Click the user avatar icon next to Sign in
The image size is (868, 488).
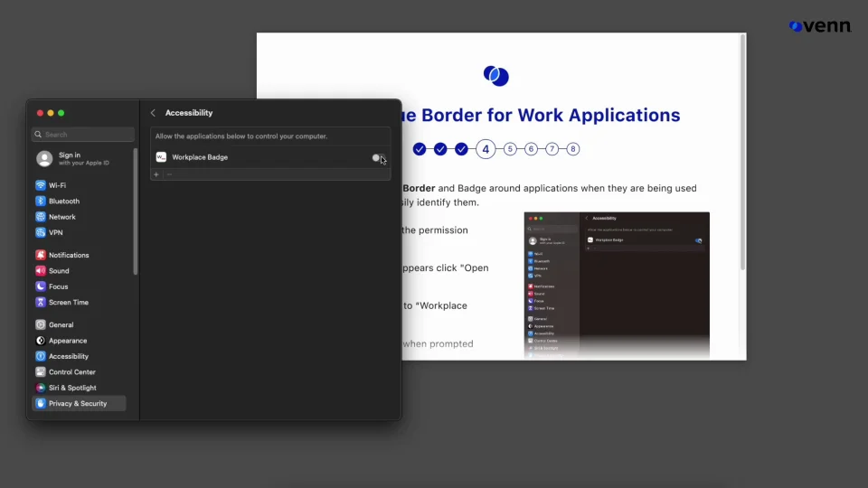pos(44,159)
